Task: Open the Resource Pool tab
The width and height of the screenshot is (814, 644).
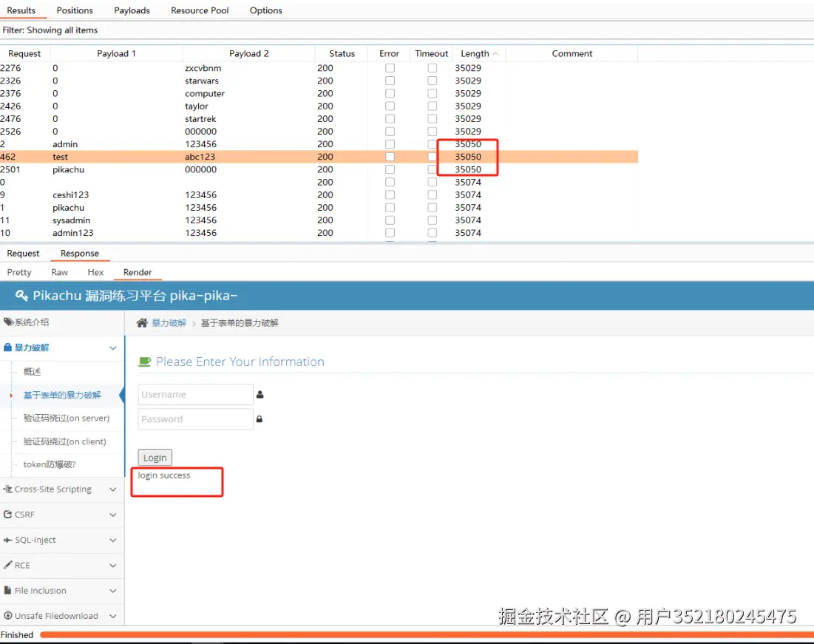Action: click(200, 10)
